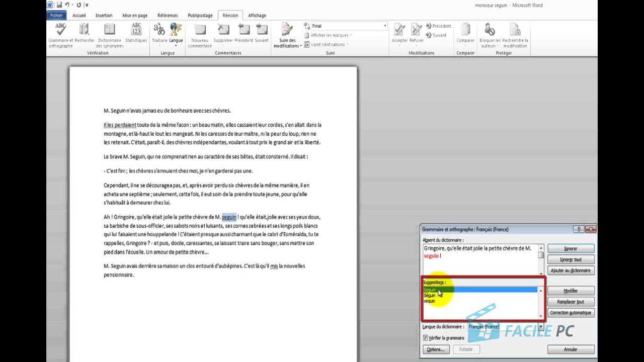Switch to the Affichage tab
This screenshot has height=362, width=644.
[257, 16]
